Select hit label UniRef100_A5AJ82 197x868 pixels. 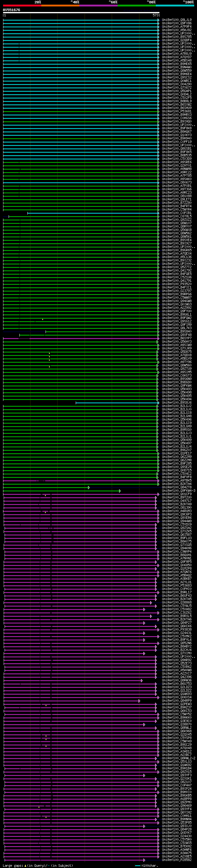(x=177, y=30)
